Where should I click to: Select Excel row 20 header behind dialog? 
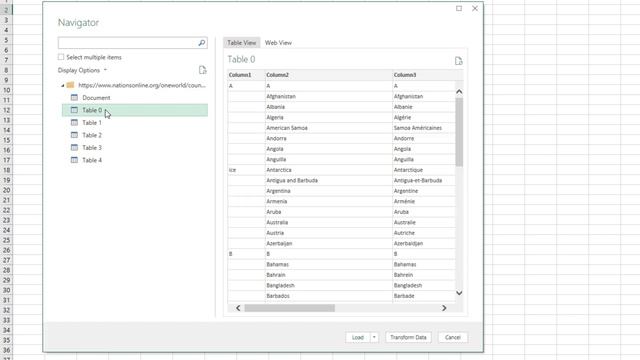pos(6,190)
